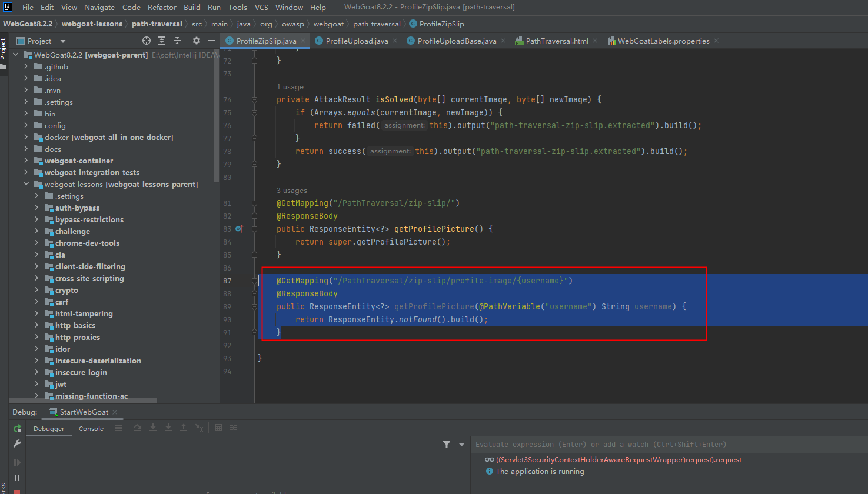Click the Resume Program icon
This screenshot has width=868, height=494.
(x=17, y=462)
